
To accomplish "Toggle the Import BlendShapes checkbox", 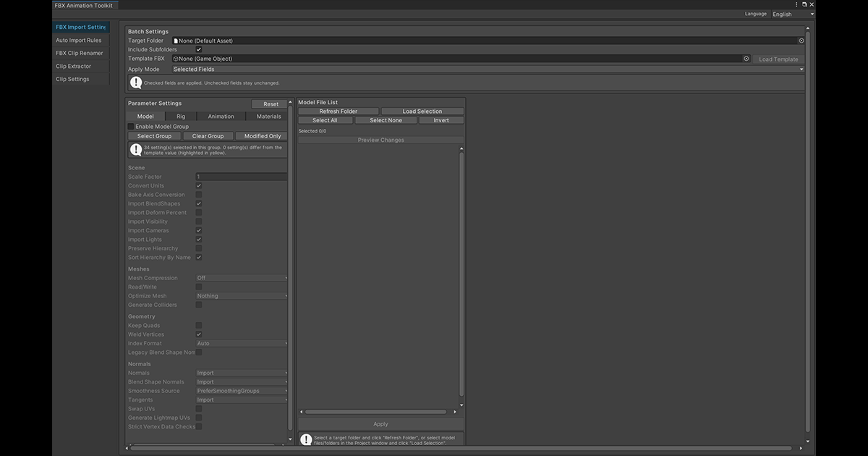I will click(x=199, y=204).
